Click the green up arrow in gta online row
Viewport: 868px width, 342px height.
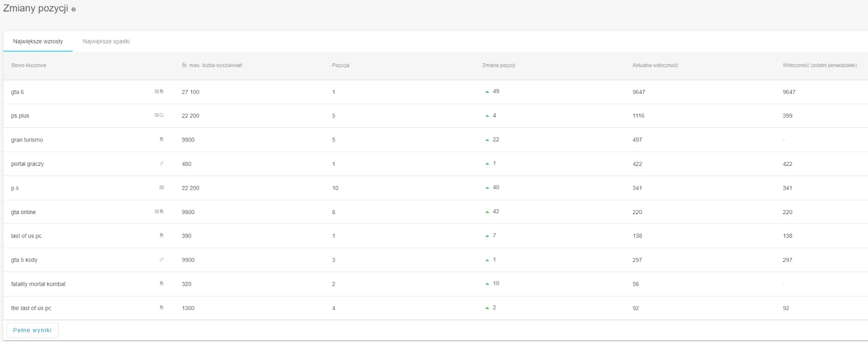tap(487, 212)
